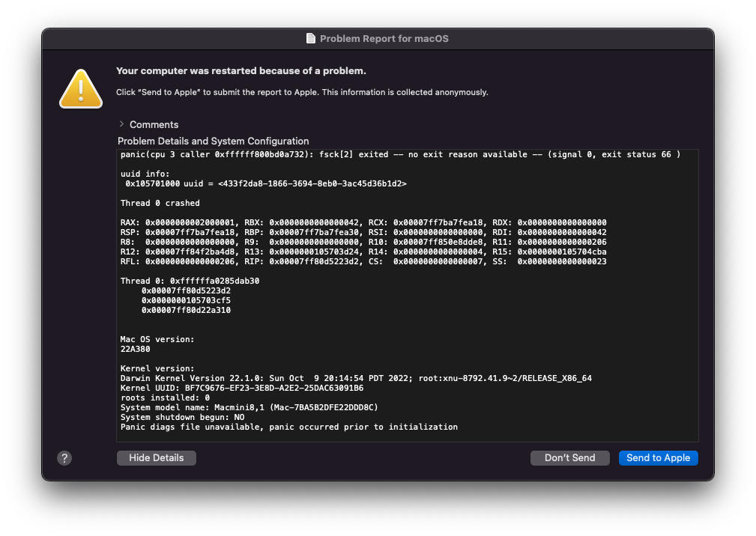
Task: Click the 'Problem Details and System Configuration' heading
Action: (213, 141)
